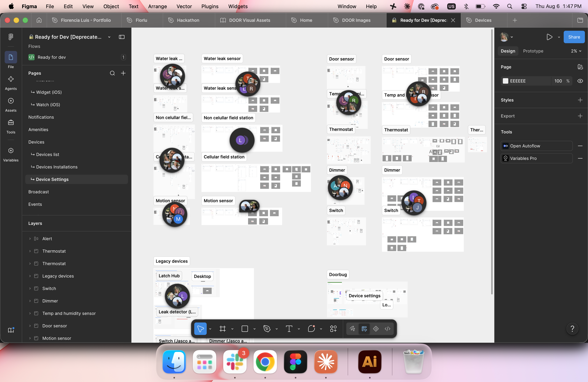This screenshot has width=588, height=382.
Task: Click the canvas vertical scrollbar
Action: click(492, 162)
